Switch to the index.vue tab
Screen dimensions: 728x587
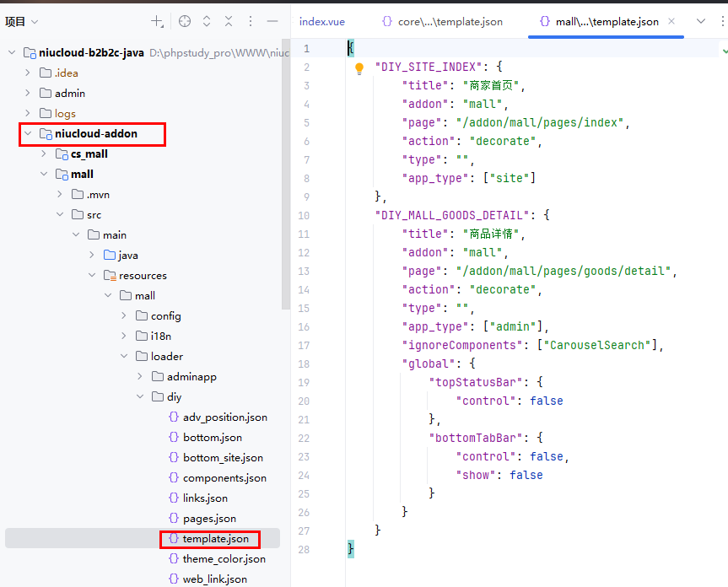coord(321,21)
